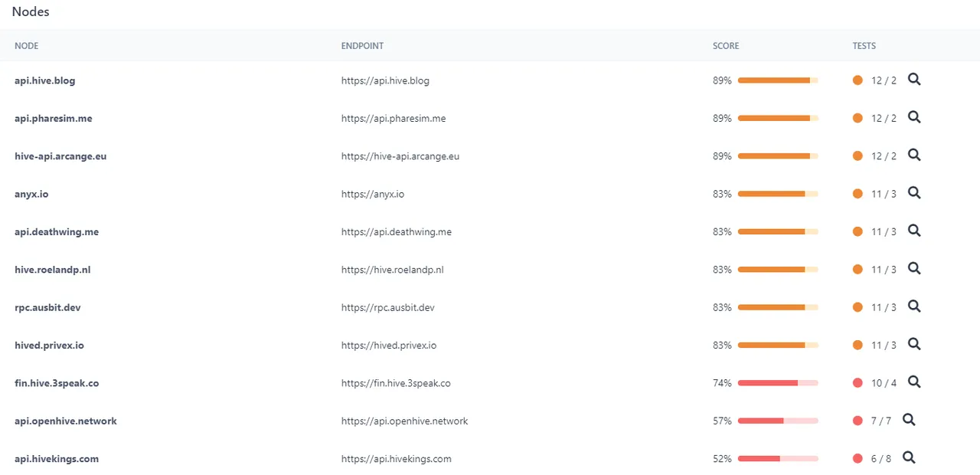Click the ENDPOINT column header

[x=362, y=46]
